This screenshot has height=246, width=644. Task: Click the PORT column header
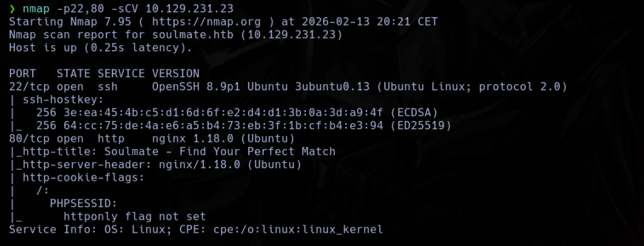coord(23,74)
